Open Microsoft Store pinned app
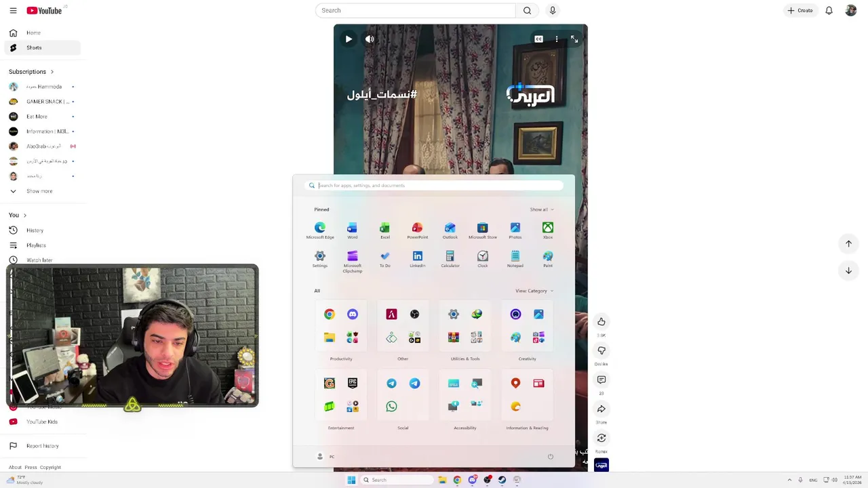868x488 pixels. pyautogui.click(x=483, y=230)
